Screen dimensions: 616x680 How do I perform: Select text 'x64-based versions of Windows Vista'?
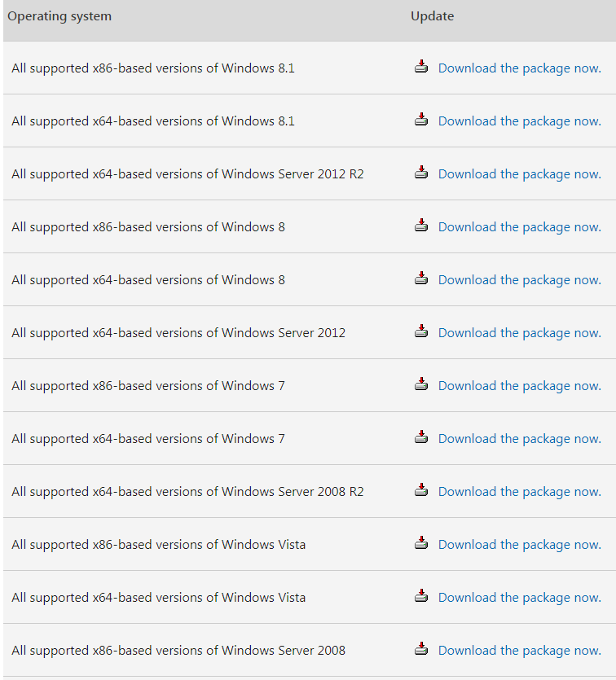(x=199, y=597)
